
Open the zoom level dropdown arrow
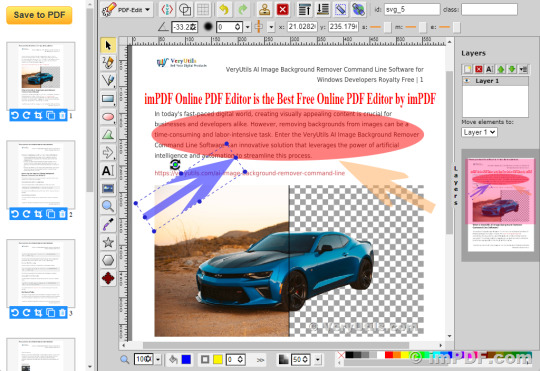coord(158,359)
